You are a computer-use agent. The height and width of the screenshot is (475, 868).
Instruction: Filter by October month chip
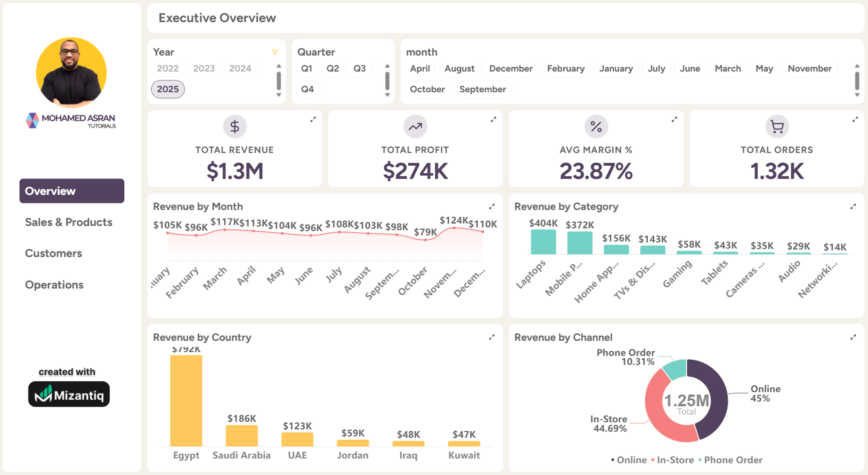coord(427,89)
